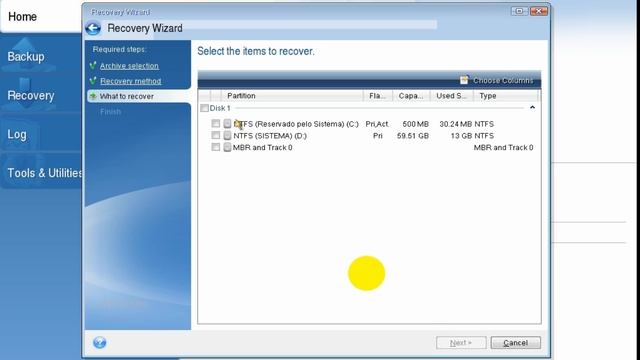Click the Flags column header
This screenshot has width=640, height=360.
(378, 96)
